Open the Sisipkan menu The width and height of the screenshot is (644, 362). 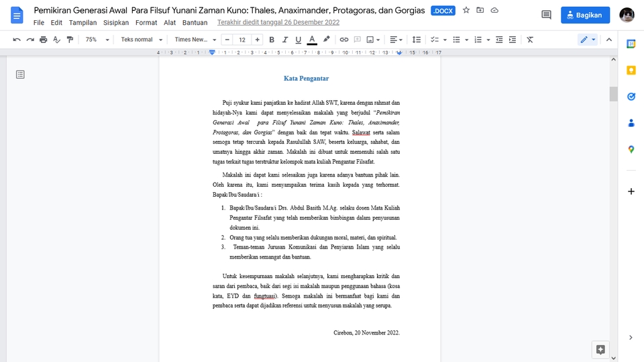click(x=116, y=23)
